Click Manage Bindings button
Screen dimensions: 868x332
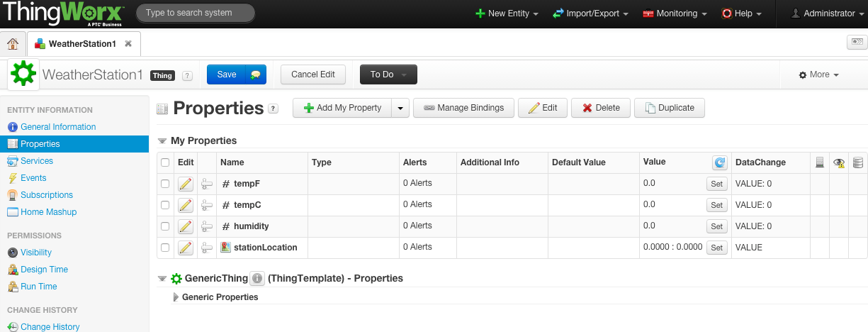[x=463, y=108]
